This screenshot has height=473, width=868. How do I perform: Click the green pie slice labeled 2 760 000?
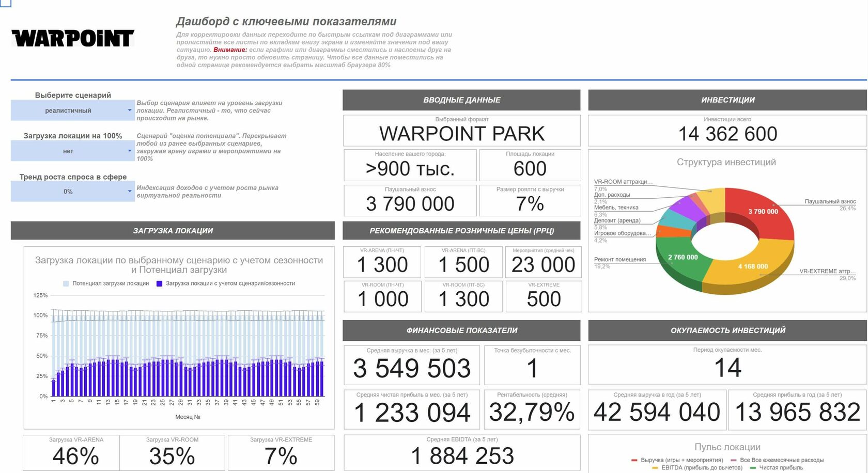pos(683,257)
